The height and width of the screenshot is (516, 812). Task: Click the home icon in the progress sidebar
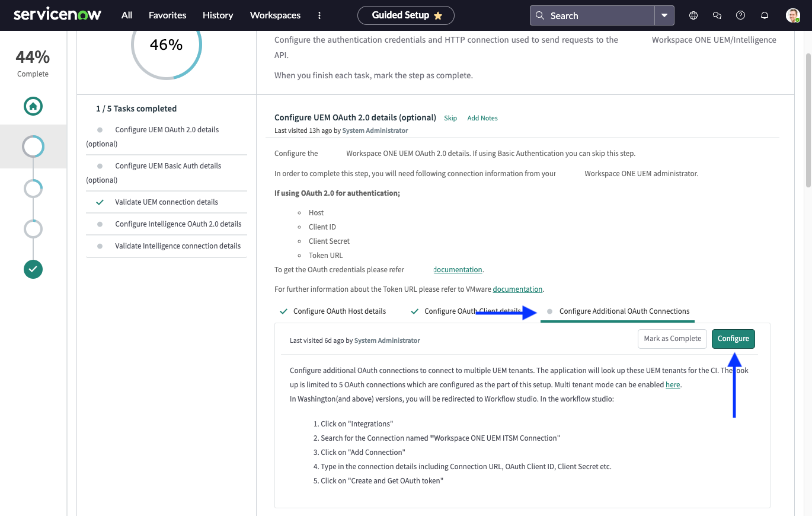pyautogui.click(x=33, y=106)
